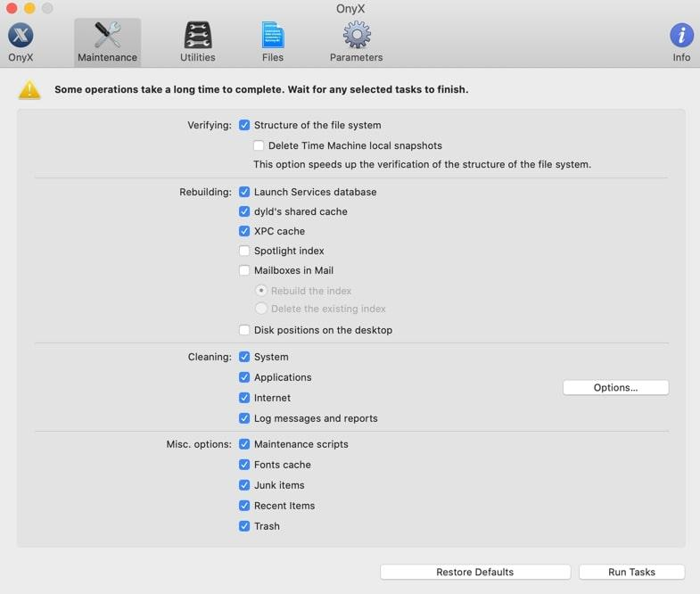This screenshot has height=594, width=700.
Task: Select Delete the existing index radio
Action: tap(261, 309)
